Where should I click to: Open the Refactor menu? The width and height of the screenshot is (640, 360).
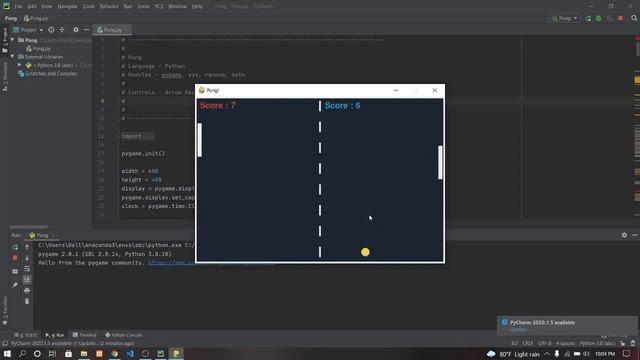(x=109, y=7)
